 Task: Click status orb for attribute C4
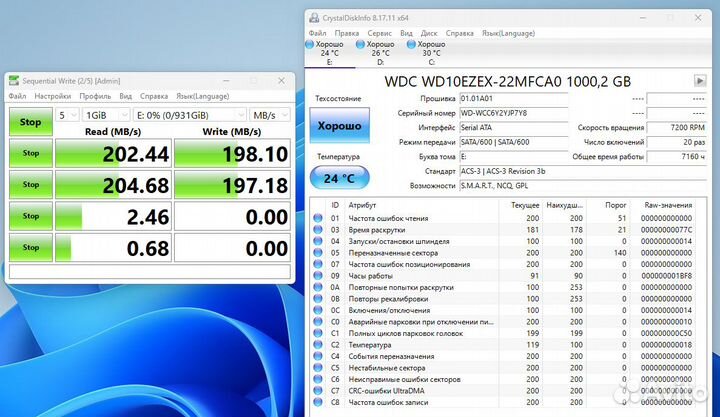(x=318, y=356)
